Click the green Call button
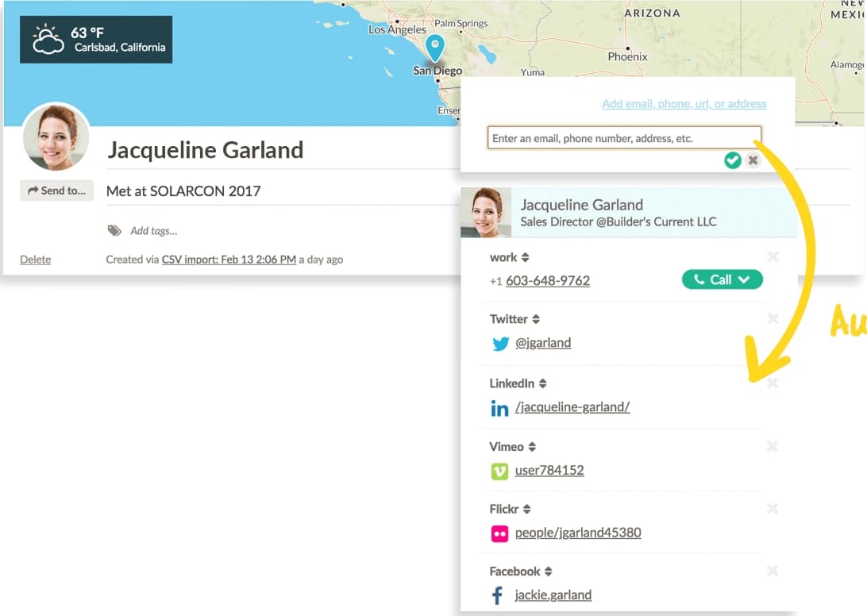Image resolution: width=867 pixels, height=616 pixels. (x=722, y=279)
